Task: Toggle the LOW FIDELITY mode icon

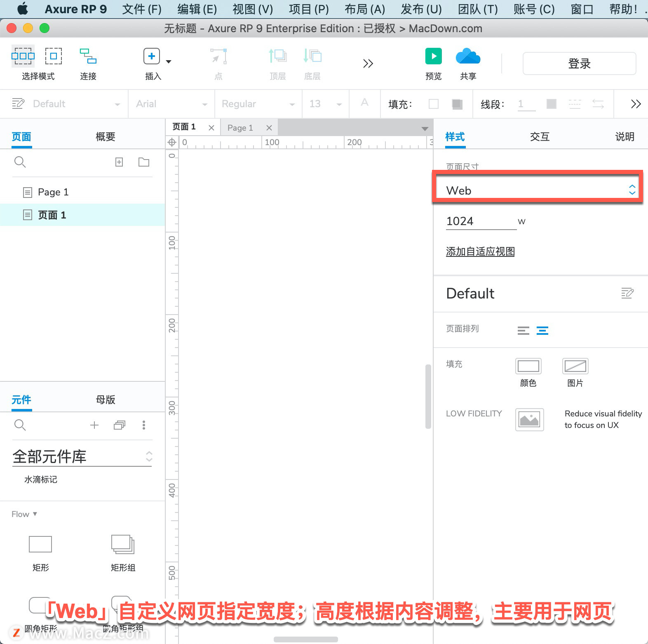Action: 530,420
